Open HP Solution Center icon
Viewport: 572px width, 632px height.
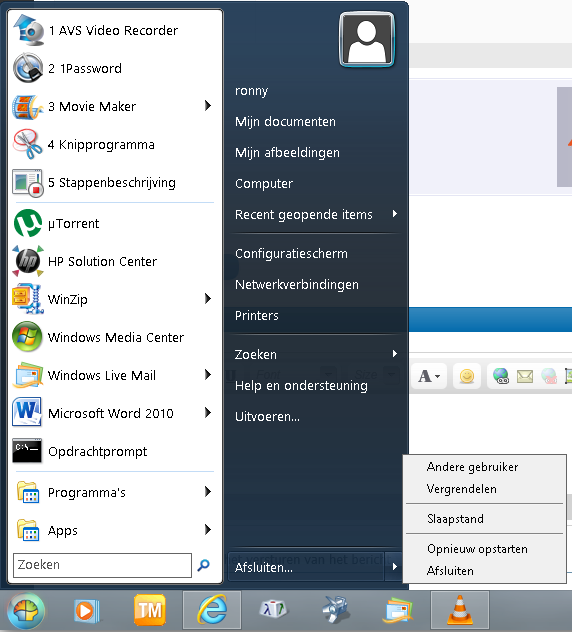click(x=28, y=261)
